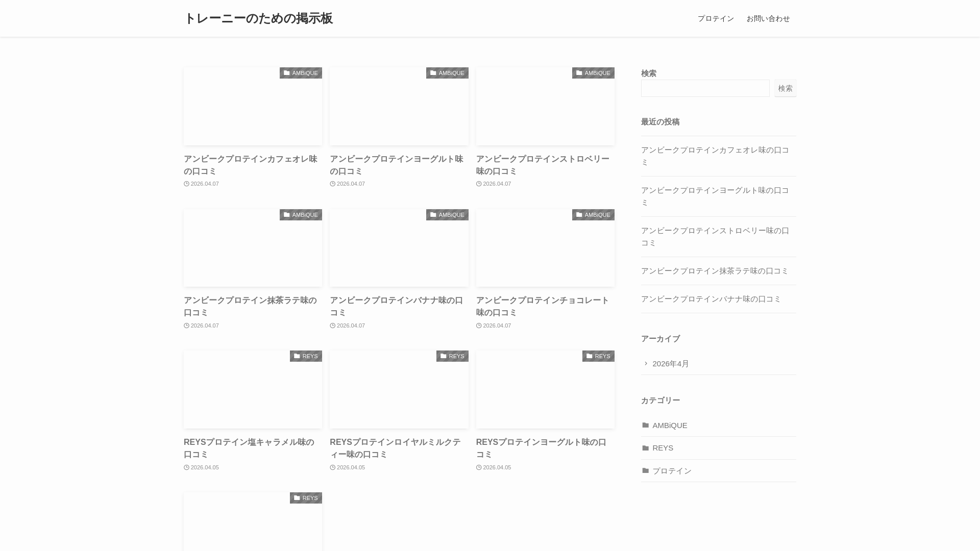Click AMBiQUE tag on ストロベリー味 card
The height and width of the screenshot is (551, 980).
(593, 73)
